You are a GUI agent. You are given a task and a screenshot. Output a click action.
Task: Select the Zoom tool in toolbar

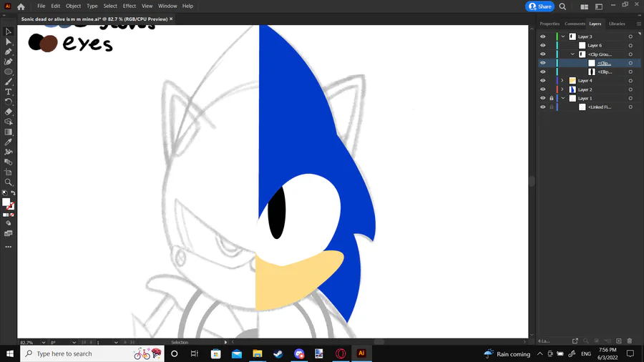click(x=8, y=182)
